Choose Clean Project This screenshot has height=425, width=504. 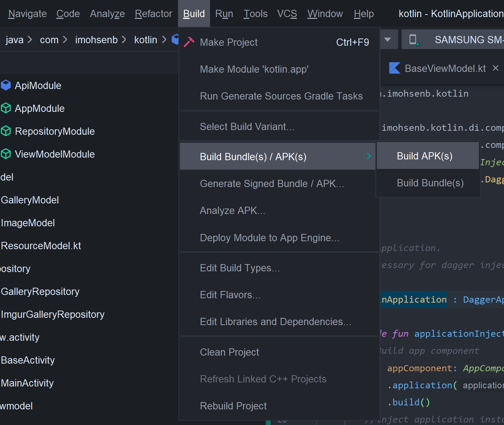(279, 352)
